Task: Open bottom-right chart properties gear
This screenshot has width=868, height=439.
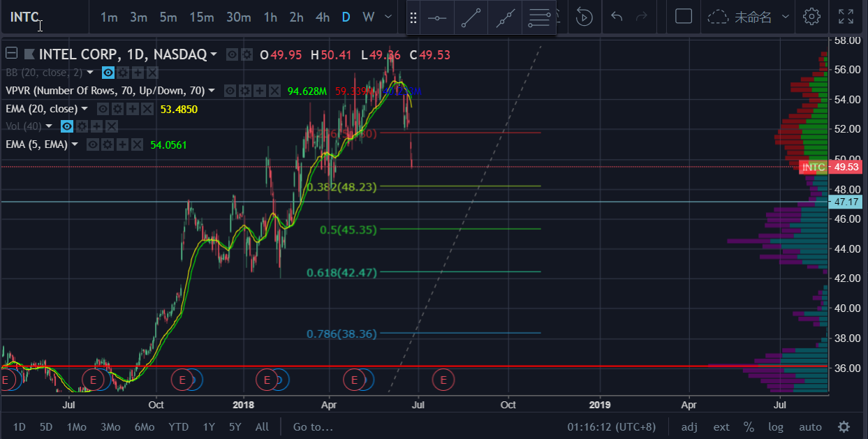Action: (x=844, y=426)
